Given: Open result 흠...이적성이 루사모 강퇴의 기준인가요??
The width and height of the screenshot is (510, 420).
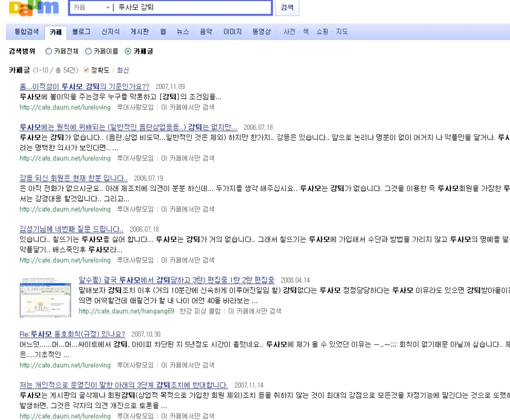Looking at the screenshot, I should (84, 86).
